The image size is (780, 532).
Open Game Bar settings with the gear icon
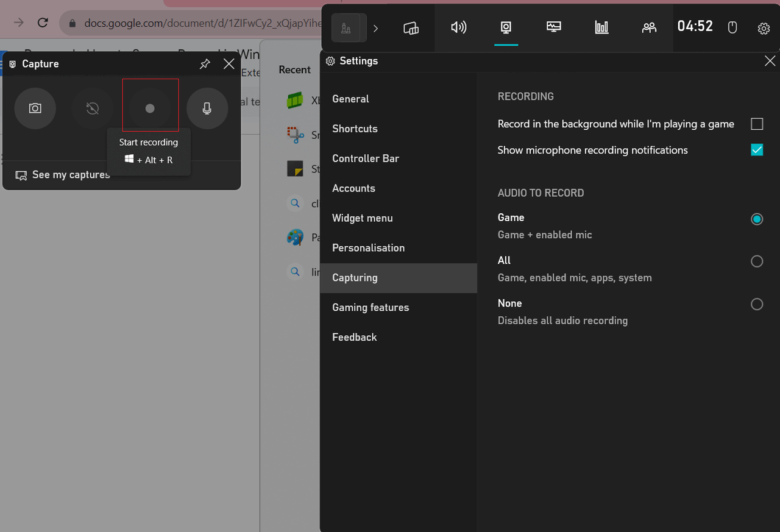[x=764, y=28]
